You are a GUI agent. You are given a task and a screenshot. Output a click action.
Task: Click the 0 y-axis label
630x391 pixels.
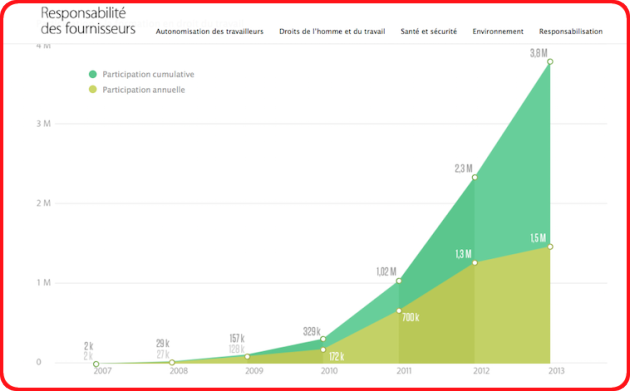coord(39,362)
